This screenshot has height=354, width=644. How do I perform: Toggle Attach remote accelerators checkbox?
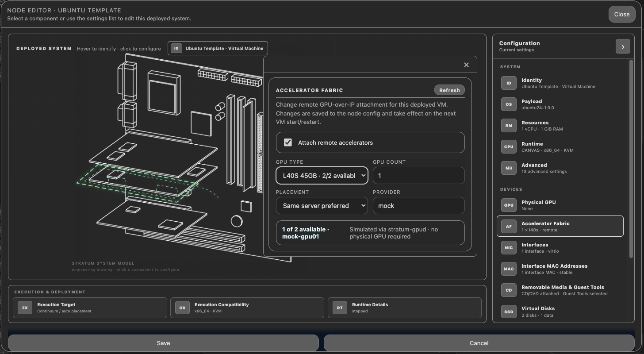click(288, 142)
